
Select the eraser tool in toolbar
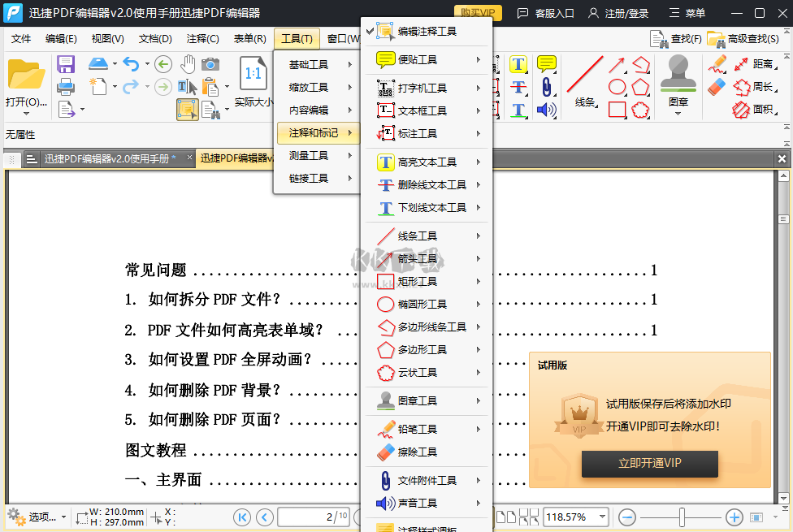[717, 87]
